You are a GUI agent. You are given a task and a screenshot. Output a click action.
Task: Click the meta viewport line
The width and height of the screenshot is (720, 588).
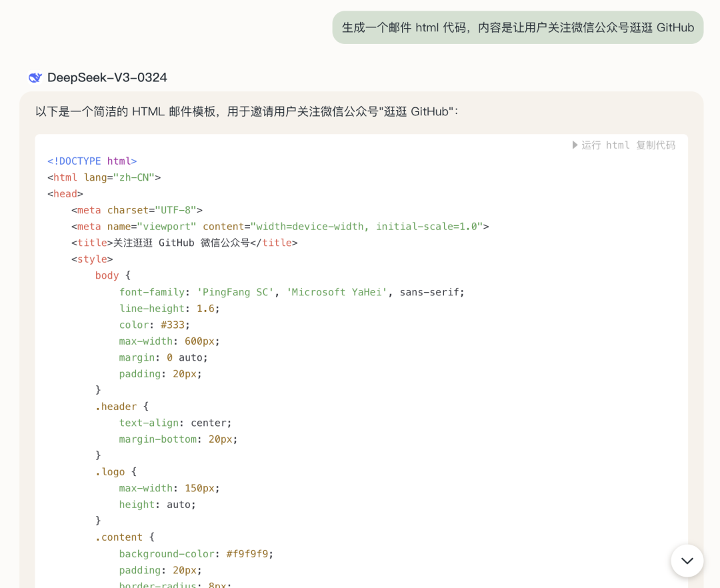pyautogui.click(x=280, y=227)
